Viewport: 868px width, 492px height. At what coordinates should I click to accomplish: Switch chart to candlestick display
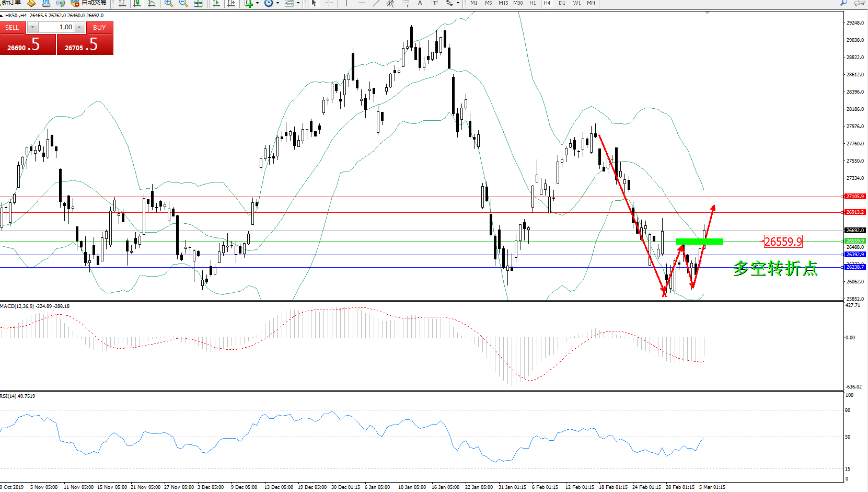[x=137, y=3]
